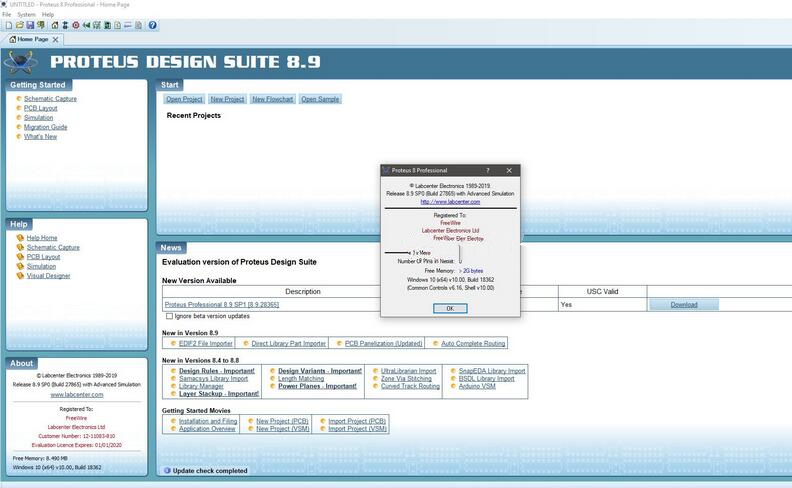The image size is (792, 488).
Task: Open Simulation in Help panel
Action: click(x=41, y=266)
